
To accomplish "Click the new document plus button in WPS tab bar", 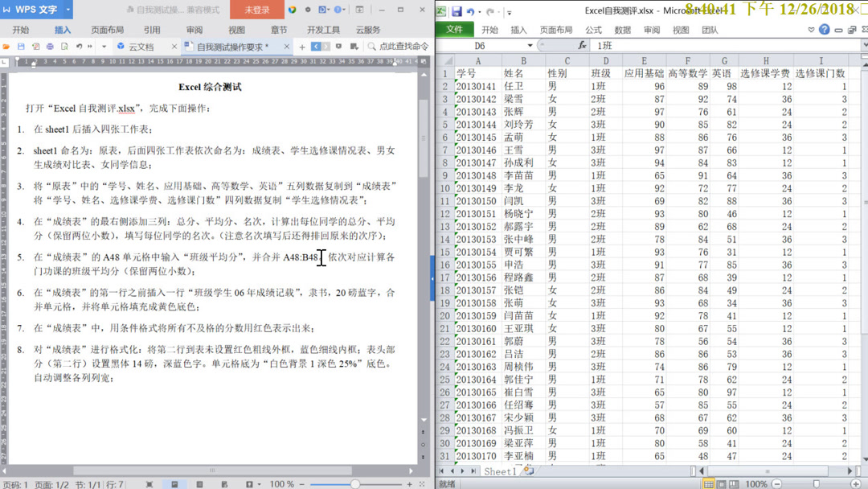I will coord(302,46).
